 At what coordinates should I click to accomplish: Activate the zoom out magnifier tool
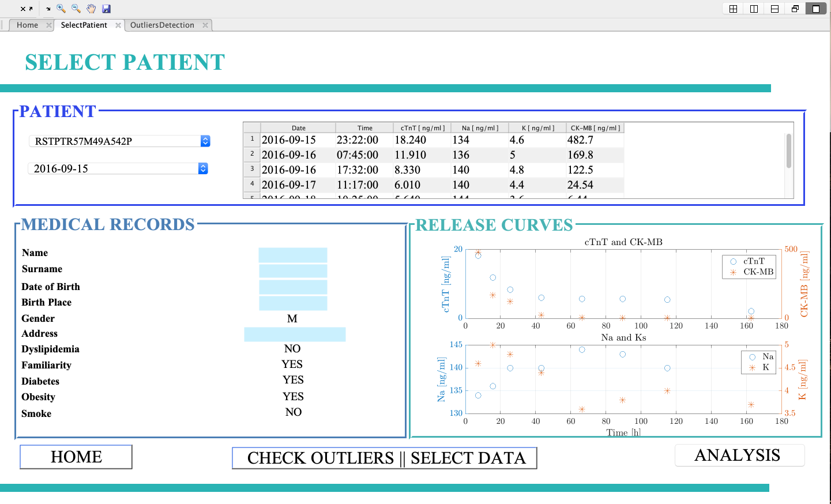tap(76, 9)
